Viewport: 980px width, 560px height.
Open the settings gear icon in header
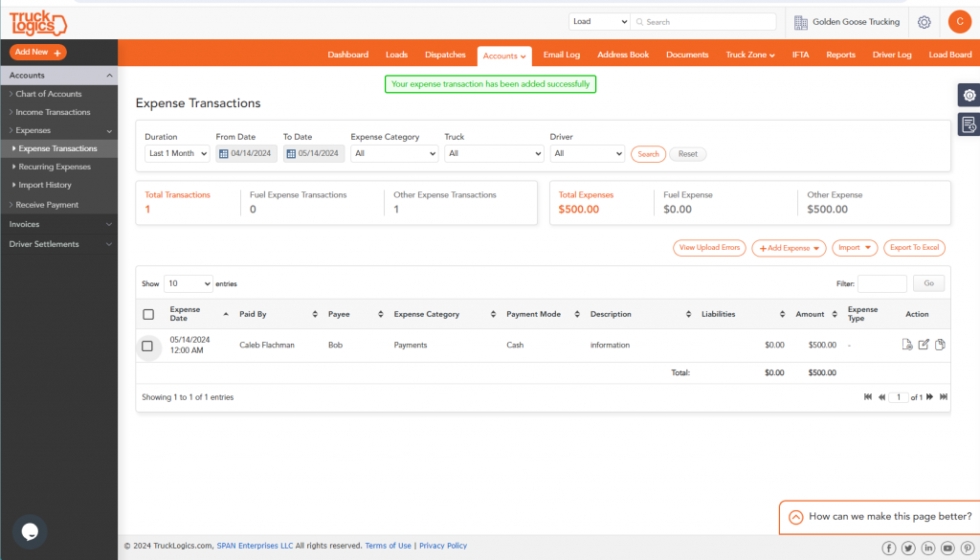coord(924,22)
